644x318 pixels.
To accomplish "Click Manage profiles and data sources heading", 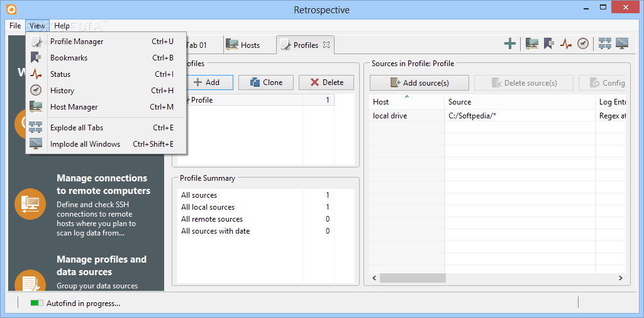I will point(101,265).
